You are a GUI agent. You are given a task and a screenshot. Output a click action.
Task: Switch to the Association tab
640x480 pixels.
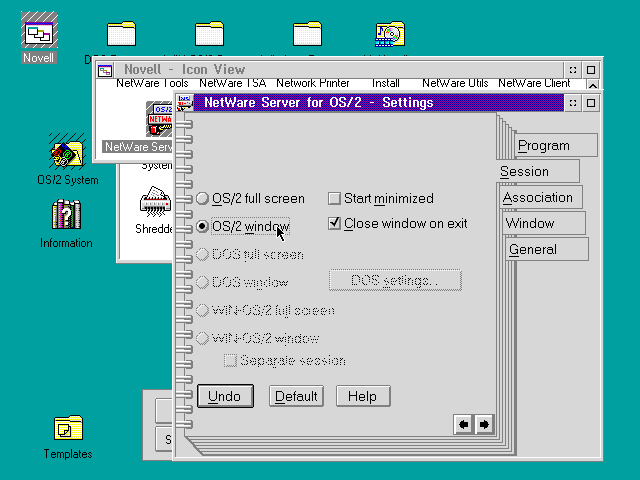541,198
